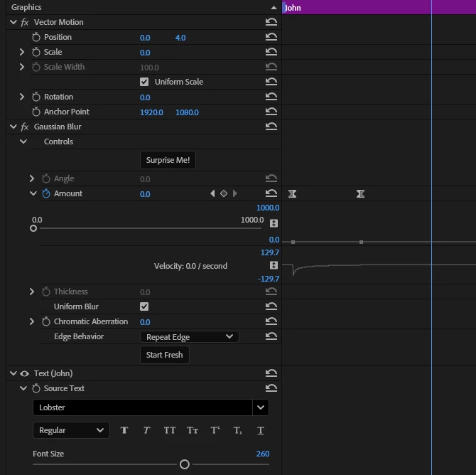Hide the Text (John) layer eye
The width and height of the screenshot is (476, 475).
(x=25, y=373)
